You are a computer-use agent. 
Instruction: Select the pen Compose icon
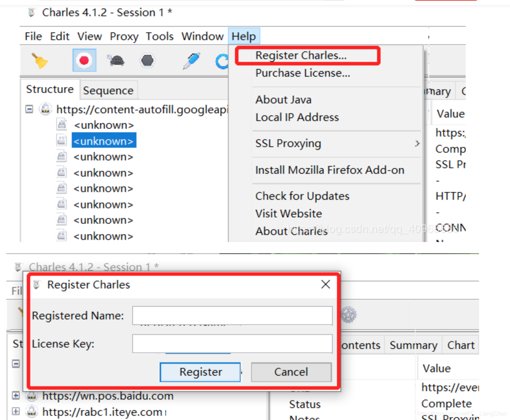pos(192,61)
